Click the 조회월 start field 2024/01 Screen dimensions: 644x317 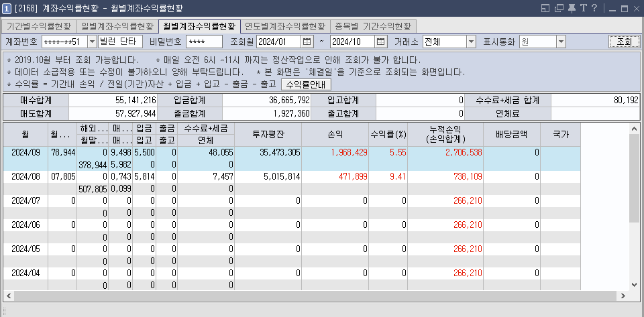279,42
